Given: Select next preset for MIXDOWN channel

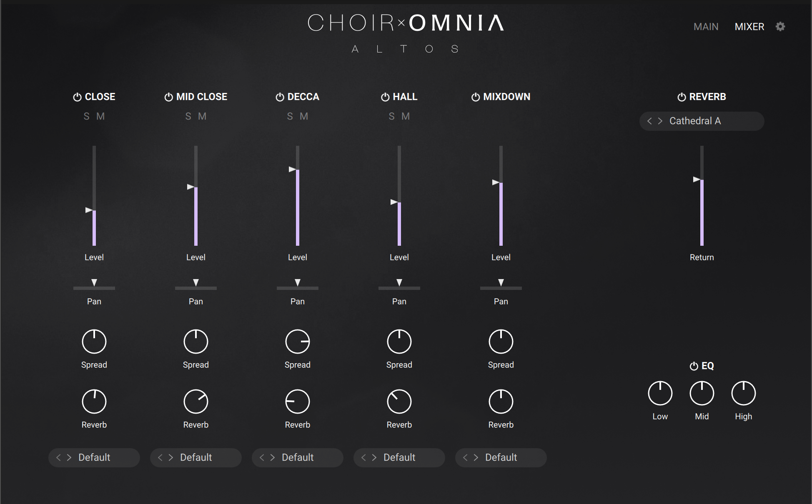Looking at the screenshot, I should point(476,457).
